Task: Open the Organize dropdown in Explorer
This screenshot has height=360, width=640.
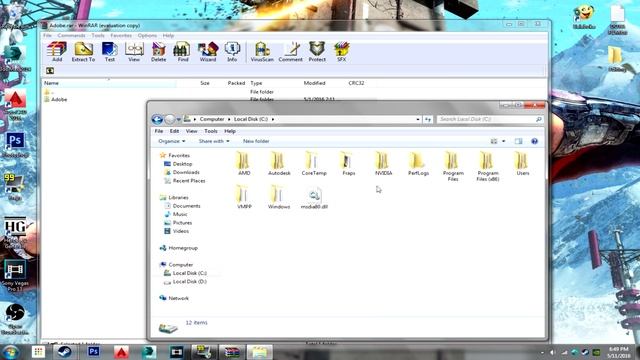Action: pyautogui.click(x=172, y=141)
